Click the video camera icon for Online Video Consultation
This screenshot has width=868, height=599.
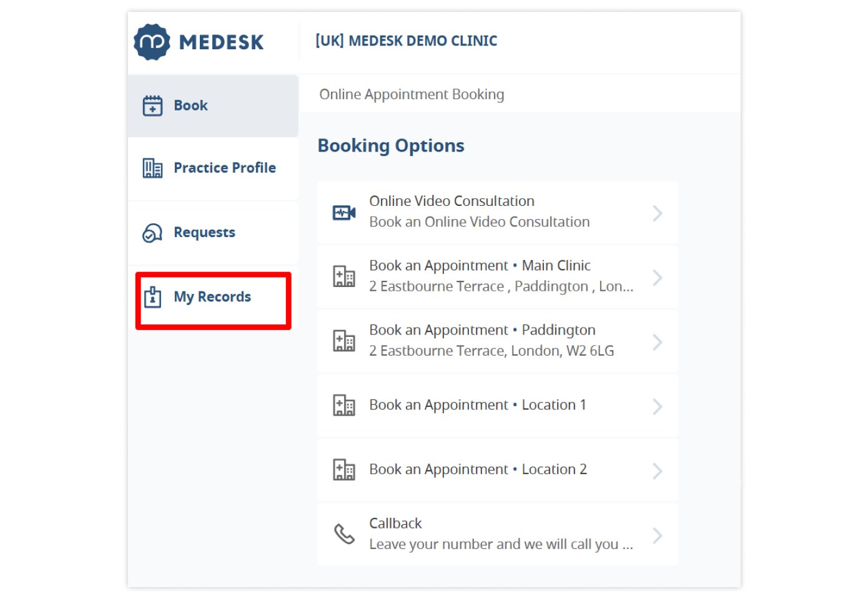pos(344,213)
